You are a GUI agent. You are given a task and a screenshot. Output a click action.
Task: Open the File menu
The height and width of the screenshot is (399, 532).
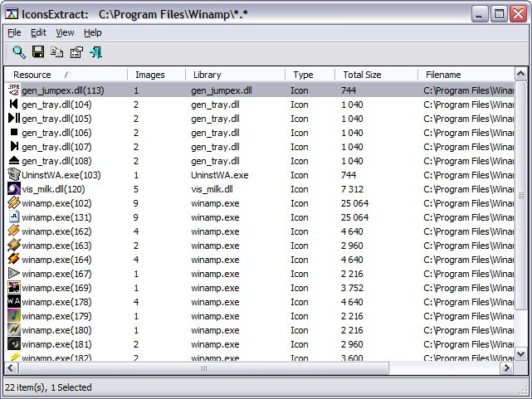pos(14,32)
